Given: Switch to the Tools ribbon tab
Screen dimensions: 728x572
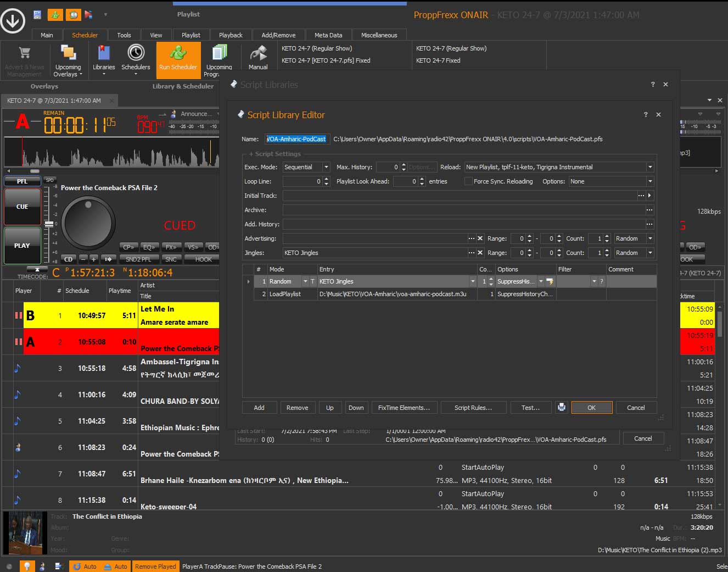Looking at the screenshot, I should tap(124, 35).
